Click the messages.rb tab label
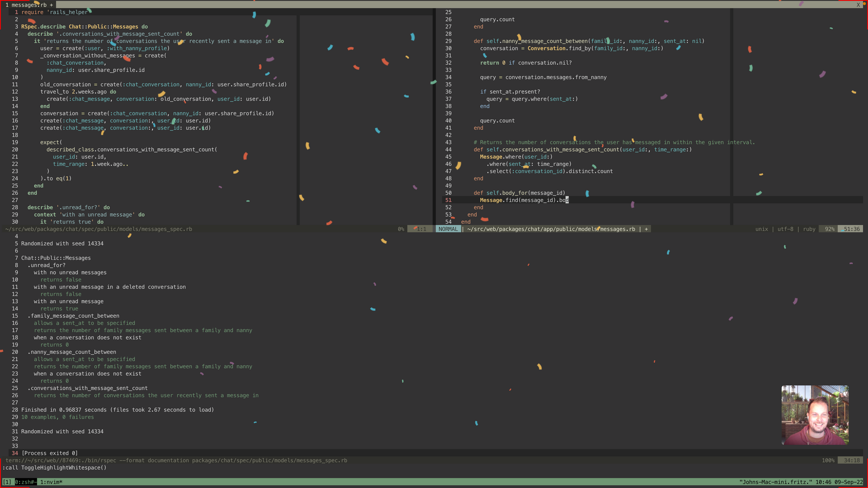The image size is (868, 488). 29,5
